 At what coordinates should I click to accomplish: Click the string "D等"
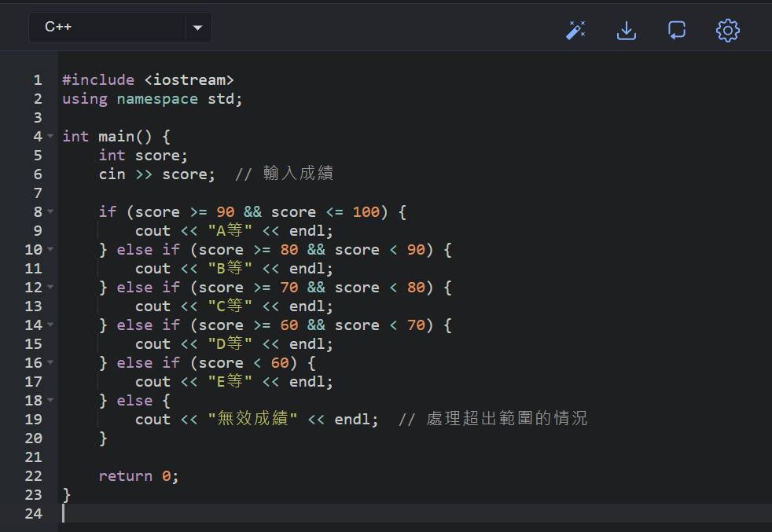[230, 344]
